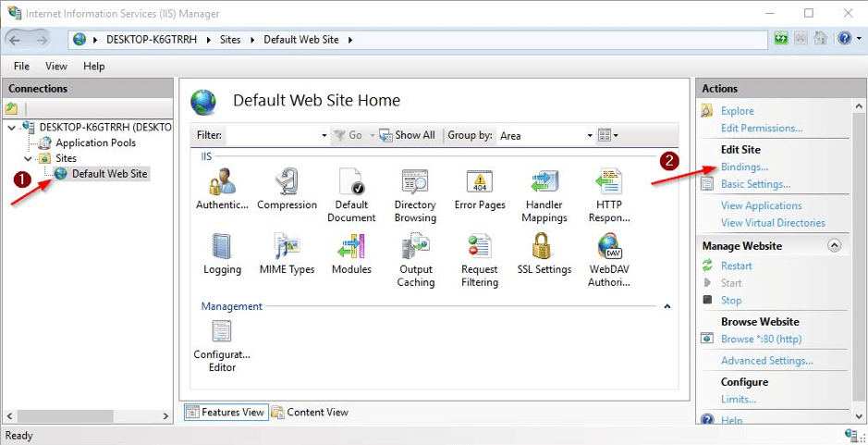
Task: Open the Basic Settings link
Action: pos(755,184)
